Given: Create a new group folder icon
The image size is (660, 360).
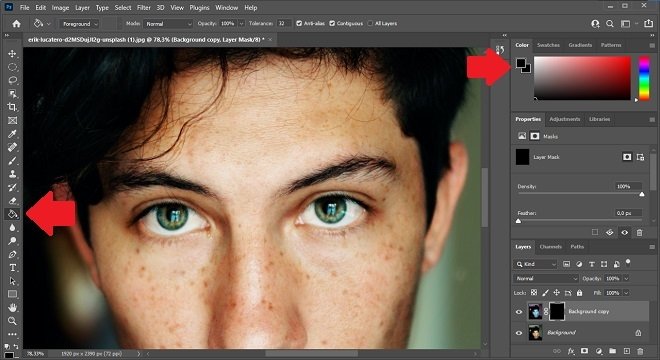Looking at the screenshot, I should tap(612, 351).
